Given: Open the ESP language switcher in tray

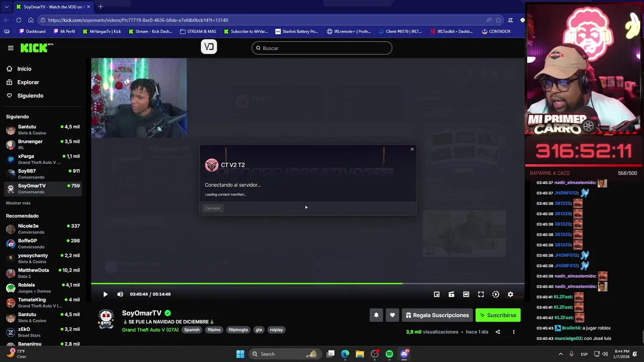Looking at the screenshot, I should click(x=584, y=354).
